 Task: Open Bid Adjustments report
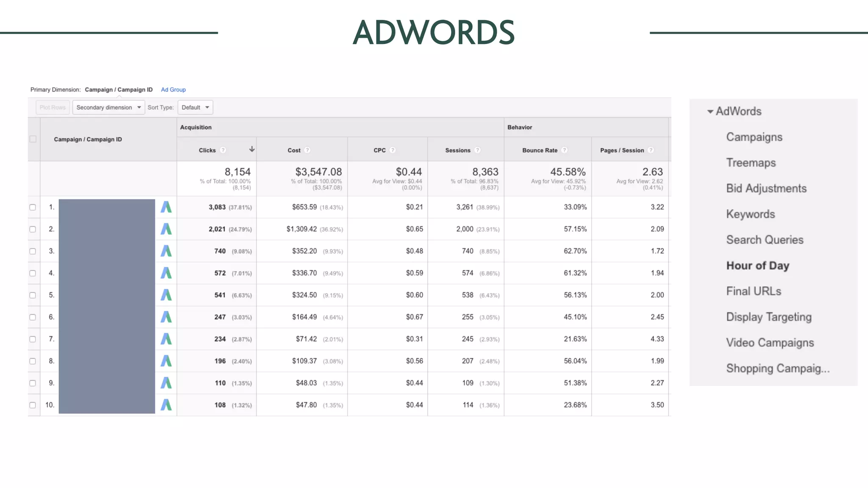766,189
